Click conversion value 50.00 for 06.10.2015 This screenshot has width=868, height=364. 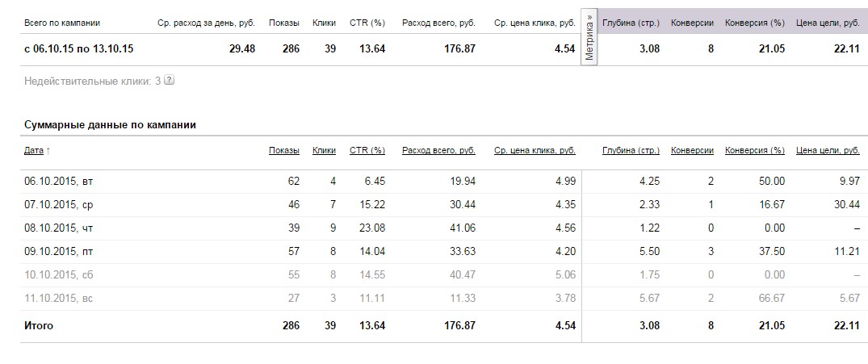pos(772,182)
